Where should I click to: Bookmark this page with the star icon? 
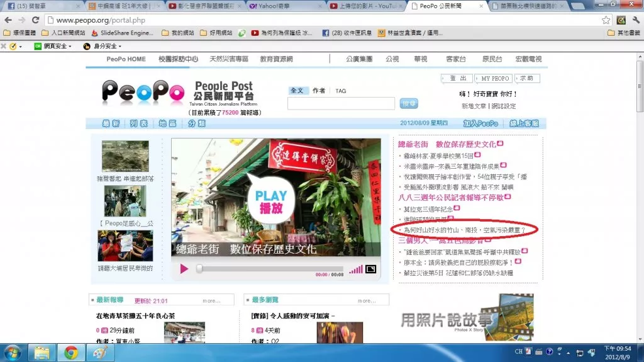point(606,20)
